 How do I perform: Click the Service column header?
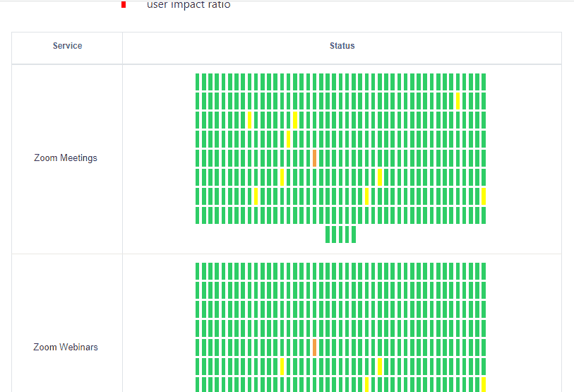pyautogui.click(x=67, y=46)
